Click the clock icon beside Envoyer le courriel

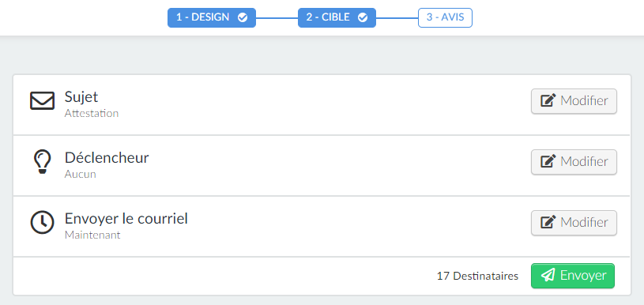coord(42,223)
